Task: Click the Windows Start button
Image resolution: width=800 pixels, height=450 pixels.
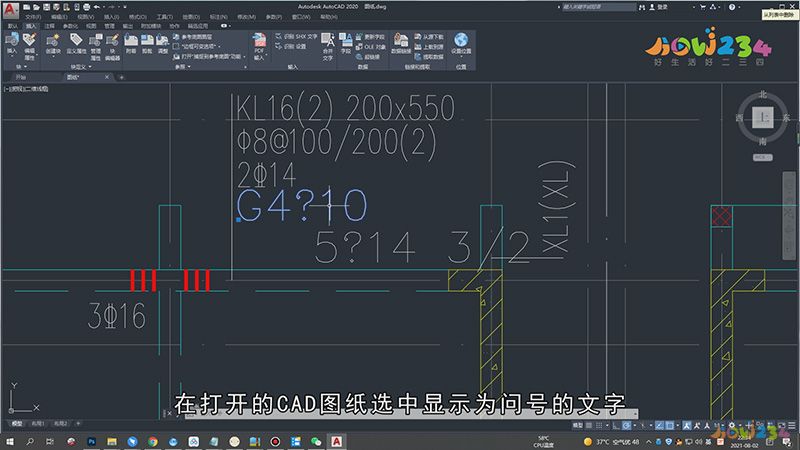Action: pyautogui.click(x=10, y=441)
